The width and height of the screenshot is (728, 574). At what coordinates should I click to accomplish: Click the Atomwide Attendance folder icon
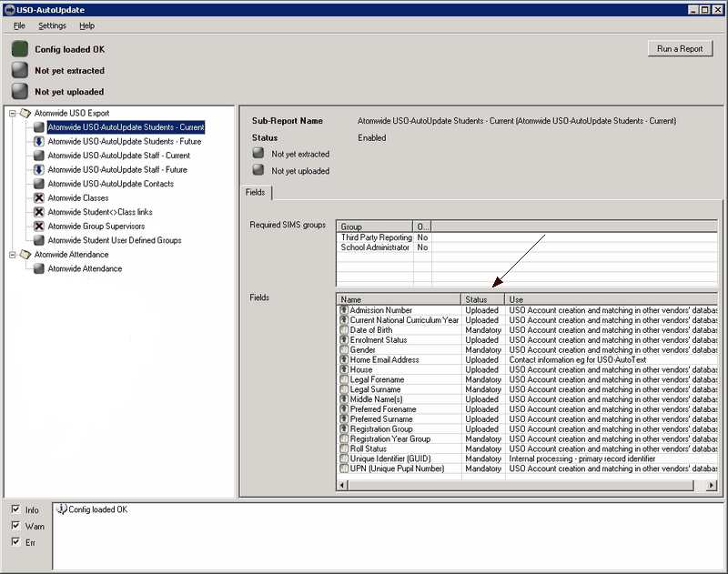(x=25, y=255)
